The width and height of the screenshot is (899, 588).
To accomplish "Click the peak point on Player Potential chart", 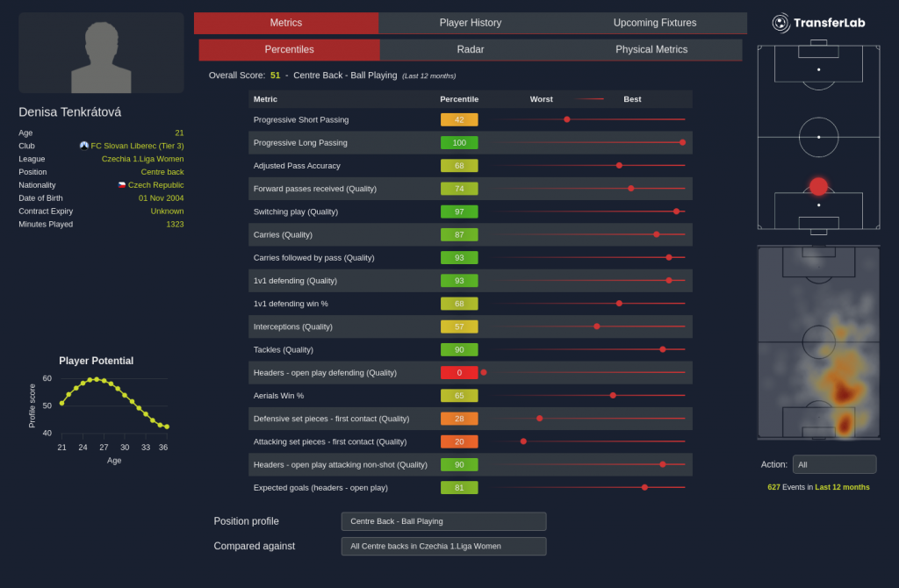I will pos(97,379).
